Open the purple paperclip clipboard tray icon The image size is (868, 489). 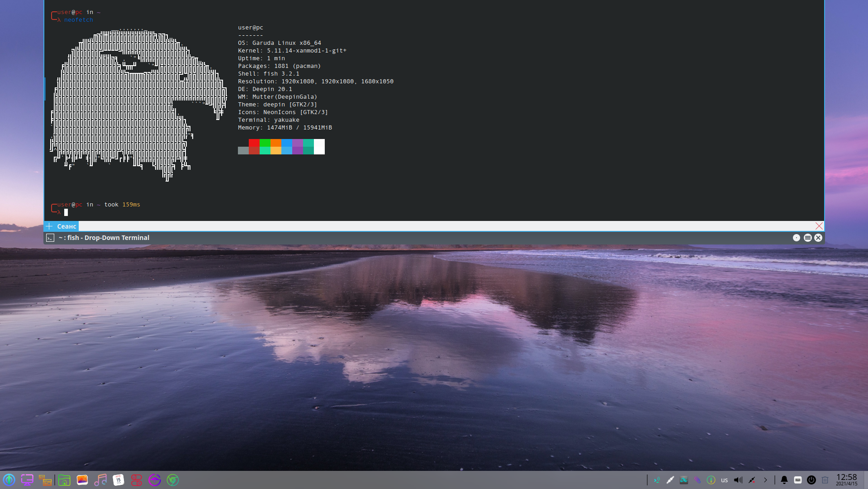pyautogui.click(x=697, y=480)
